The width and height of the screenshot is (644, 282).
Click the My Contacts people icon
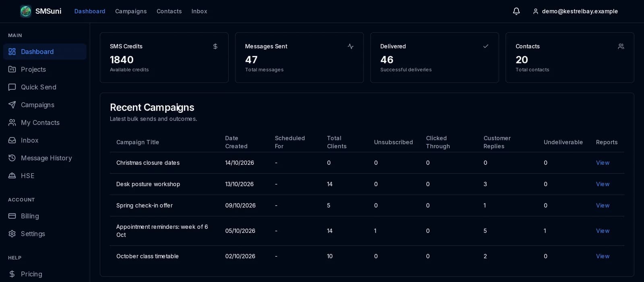tap(12, 122)
